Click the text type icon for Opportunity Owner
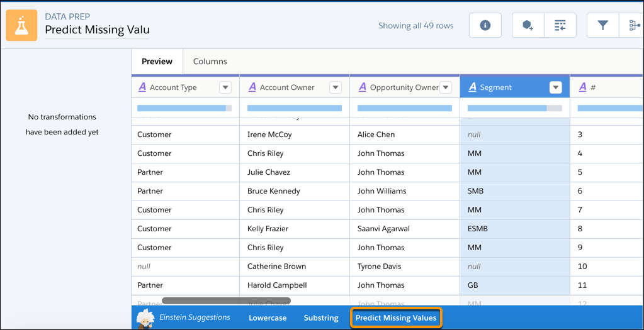The height and width of the screenshot is (330, 644). (363, 87)
